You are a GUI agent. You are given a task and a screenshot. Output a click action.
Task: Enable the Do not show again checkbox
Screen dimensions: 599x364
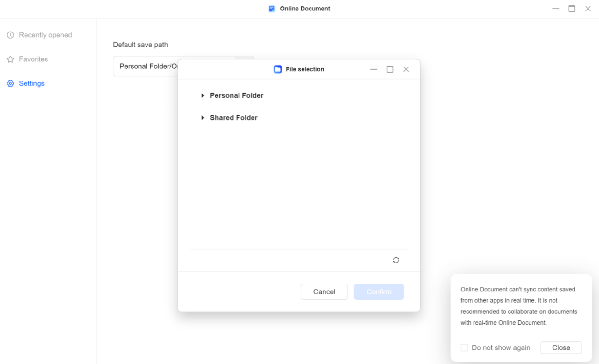tap(464, 347)
